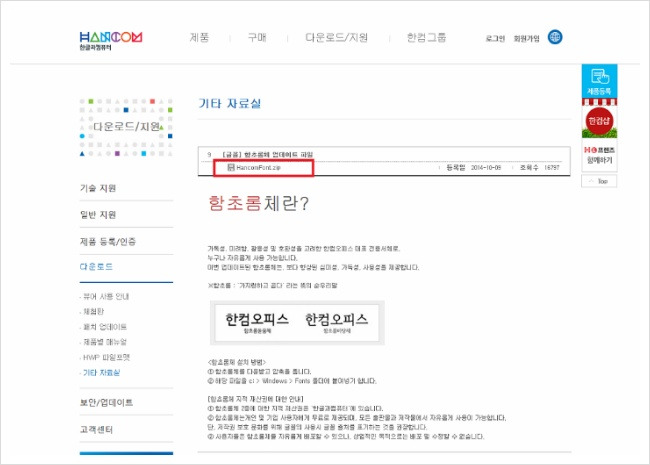650x465 pixels.
Task: Select 일반 지원 in the sidebar
Action: [x=98, y=215]
